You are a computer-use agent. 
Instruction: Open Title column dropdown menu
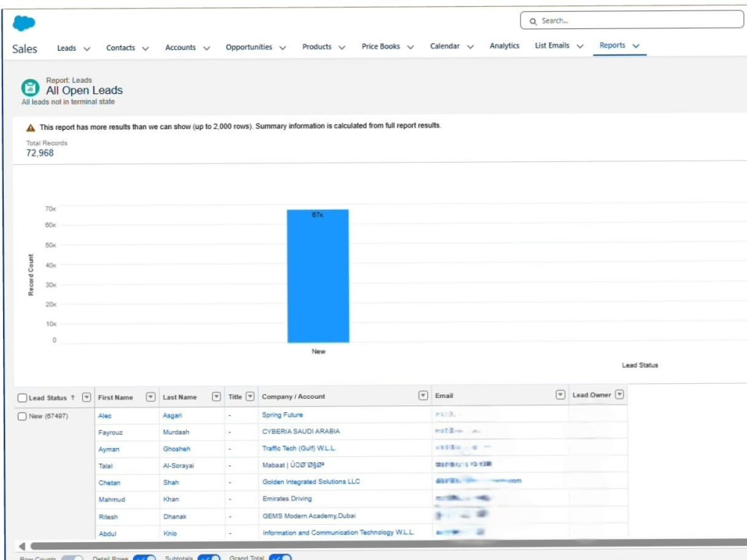(250, 396)
